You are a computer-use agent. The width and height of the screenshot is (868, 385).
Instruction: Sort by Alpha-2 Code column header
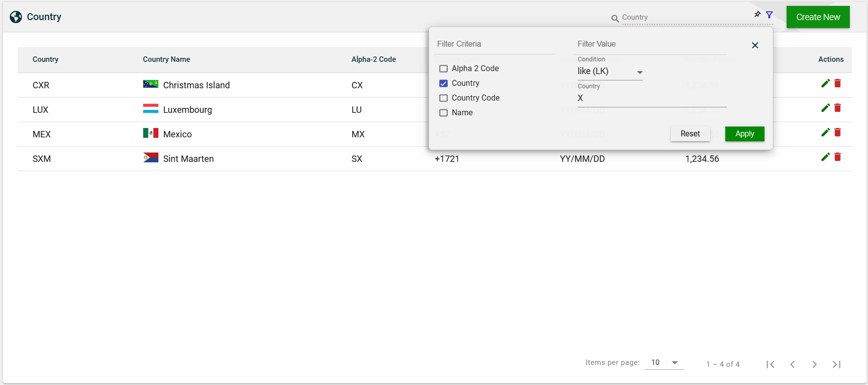point(373,59)
